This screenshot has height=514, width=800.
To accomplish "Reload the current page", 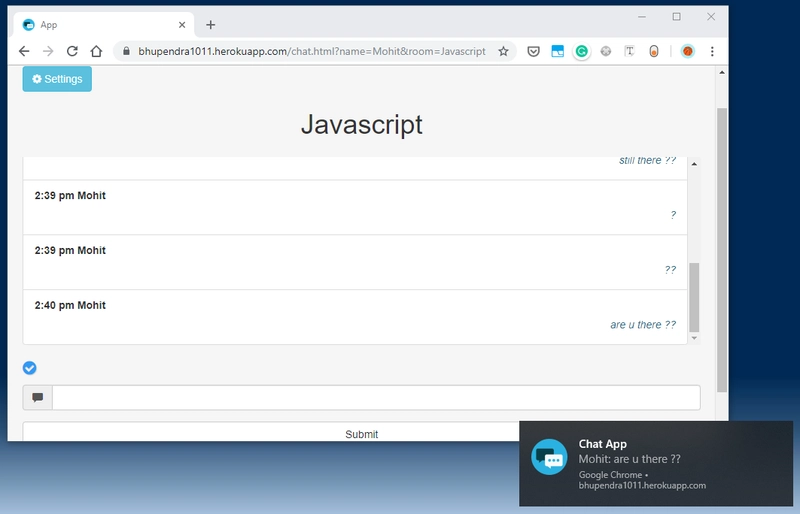I will pos(72,51).
